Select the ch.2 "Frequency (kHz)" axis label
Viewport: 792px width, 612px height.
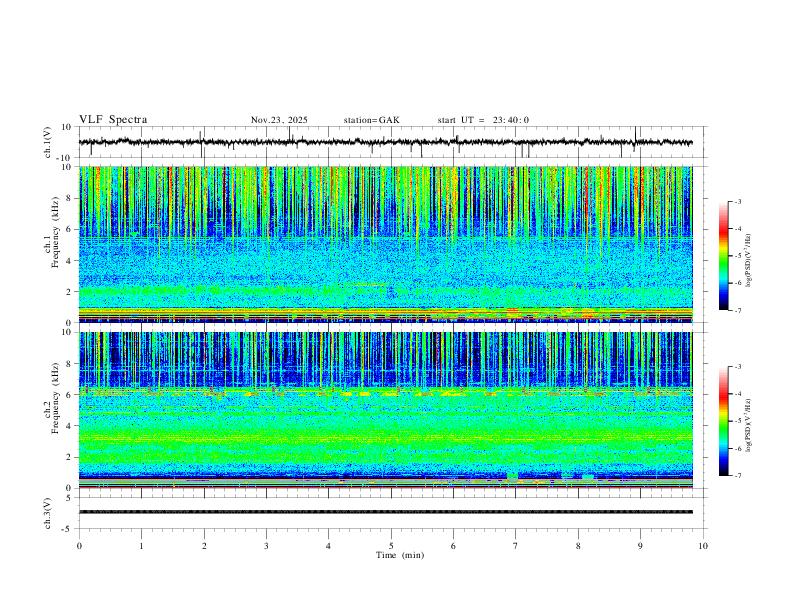pos(55,398)
